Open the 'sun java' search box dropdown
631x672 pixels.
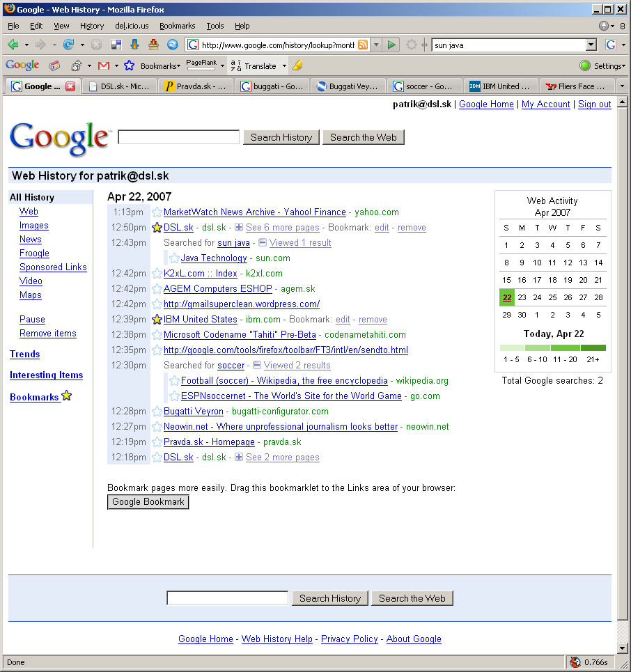(x=591, y=45)
